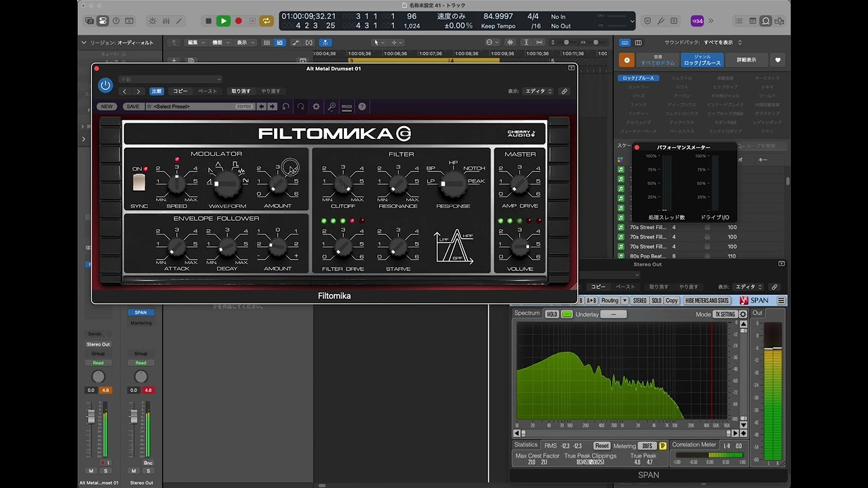The height and width of the screenshot is (488, 868).
Task: Click the next setting chevron in Filtomika header
Action: (x=138, y=91)
